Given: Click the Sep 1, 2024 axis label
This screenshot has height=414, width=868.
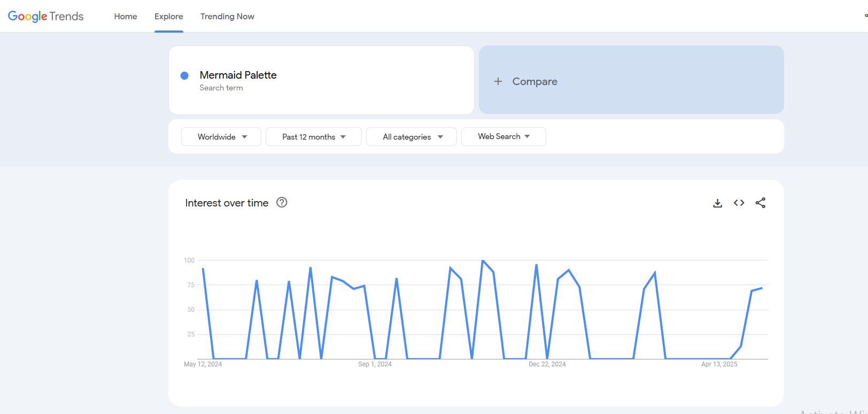Looking at the screenshot, I should click(375, 364).
